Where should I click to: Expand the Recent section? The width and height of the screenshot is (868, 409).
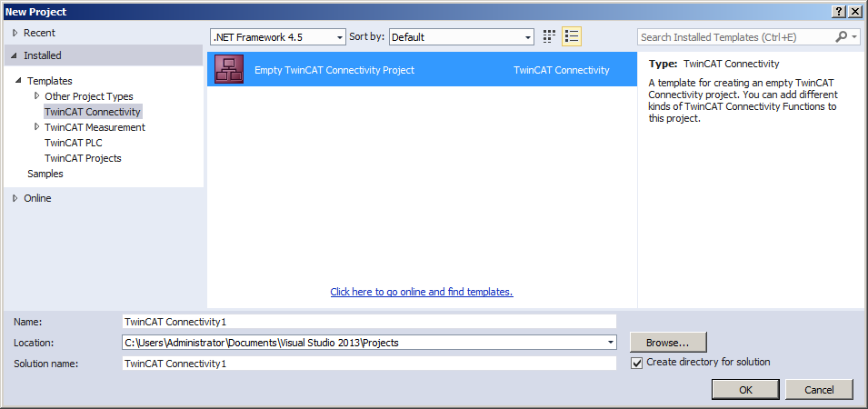(x=15, y=34)
